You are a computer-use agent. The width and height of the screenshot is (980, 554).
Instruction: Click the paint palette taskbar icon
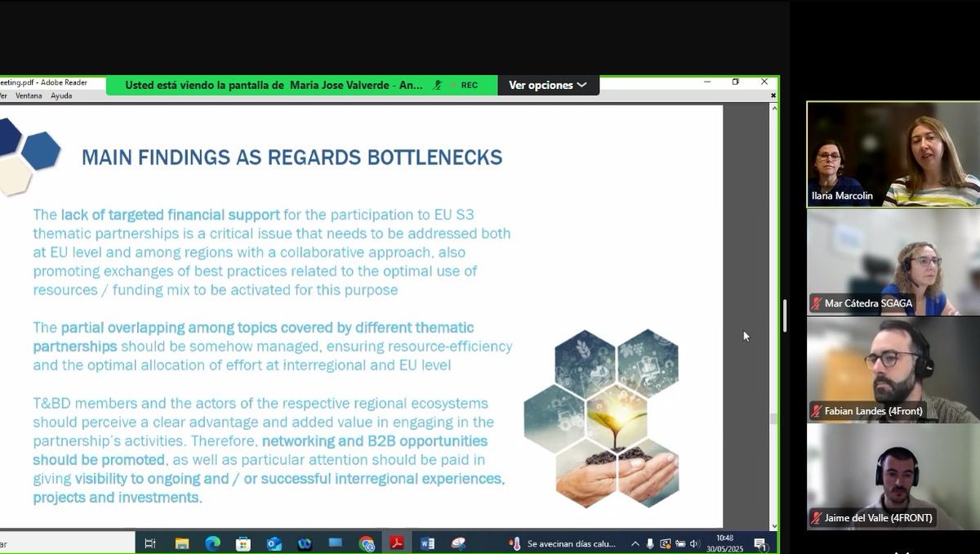pos(459,543)
